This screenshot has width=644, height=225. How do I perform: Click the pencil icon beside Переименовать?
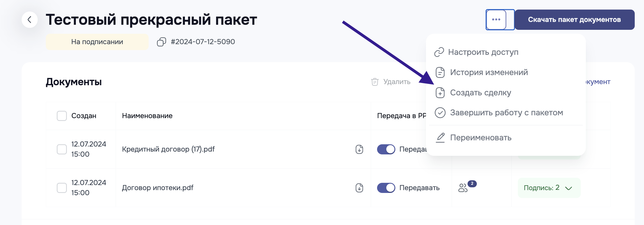(x=440, y=138)
